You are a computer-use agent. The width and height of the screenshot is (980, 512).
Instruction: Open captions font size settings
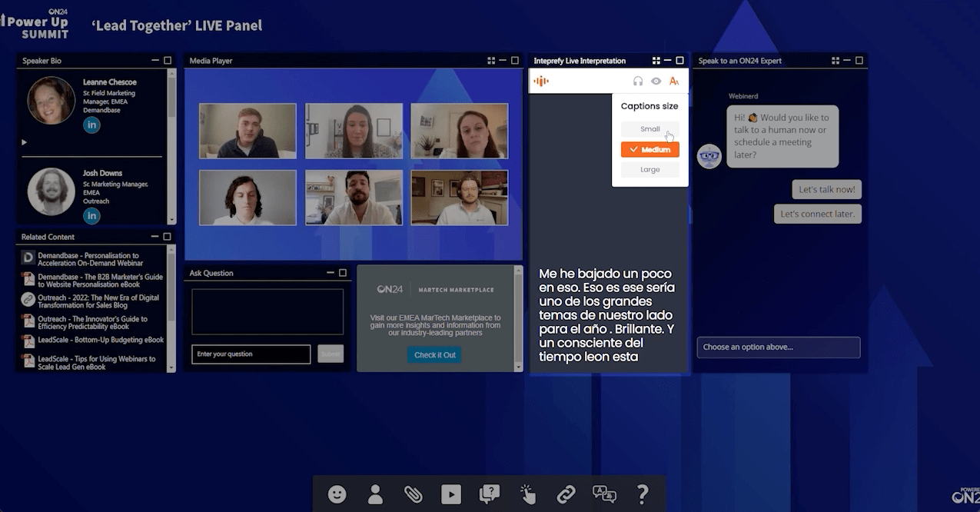click(674, 80)
